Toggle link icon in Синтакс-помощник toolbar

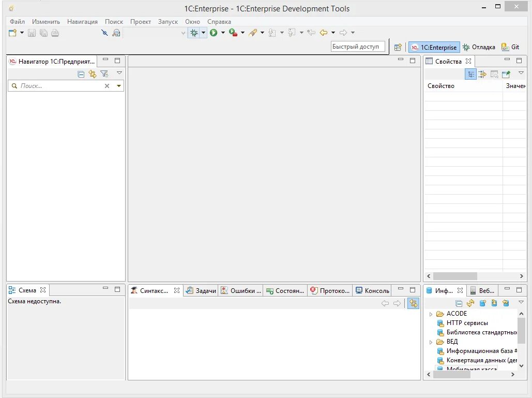pyautogui.click(x=413, y=303)
